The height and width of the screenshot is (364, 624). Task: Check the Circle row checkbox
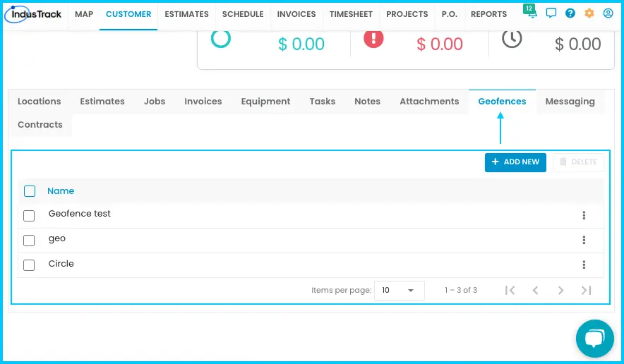29,265
